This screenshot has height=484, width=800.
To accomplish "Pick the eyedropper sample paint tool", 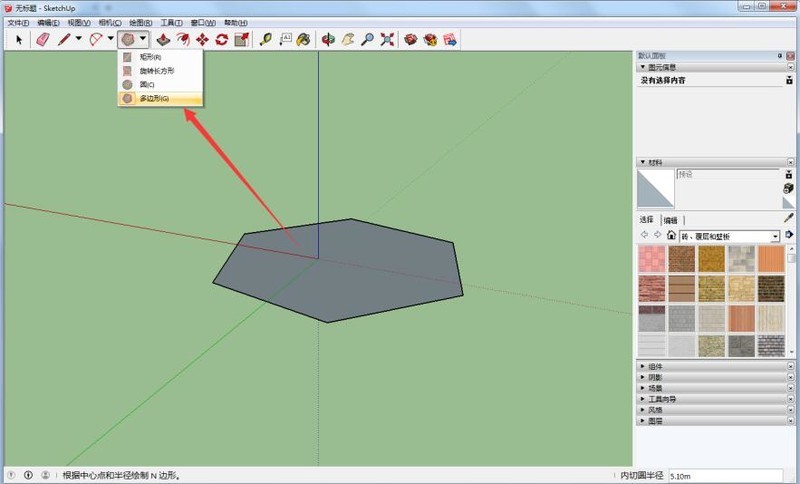I will point(788,217).
